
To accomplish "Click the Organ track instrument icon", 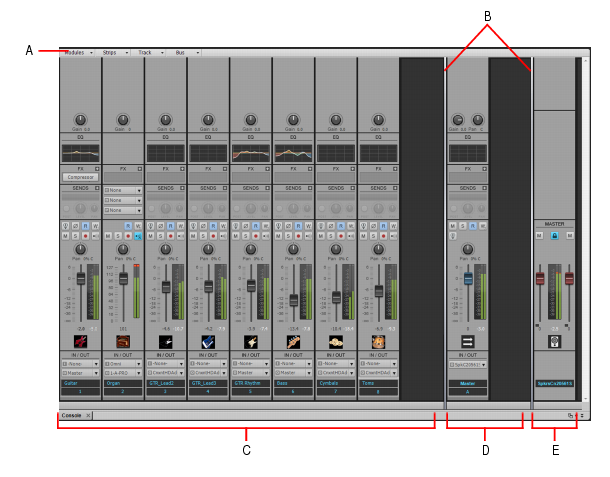I will pyautogui.click(x=123, y=342).
